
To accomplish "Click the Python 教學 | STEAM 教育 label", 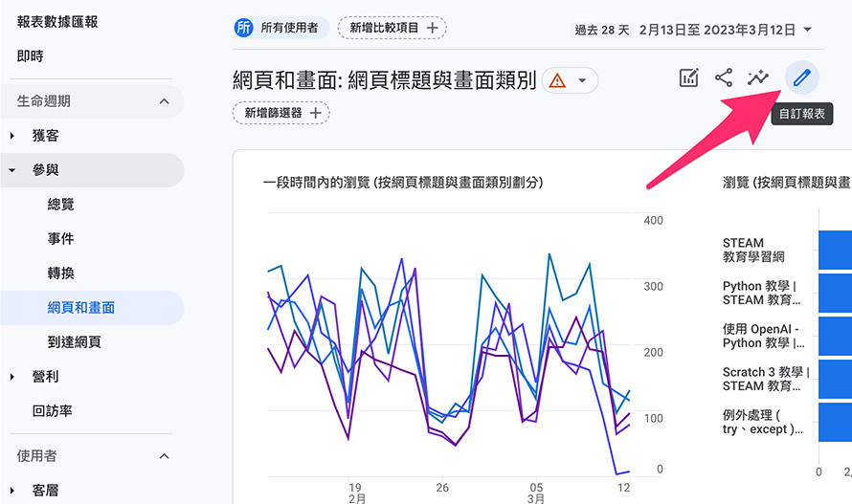I will tap(761, 293).
